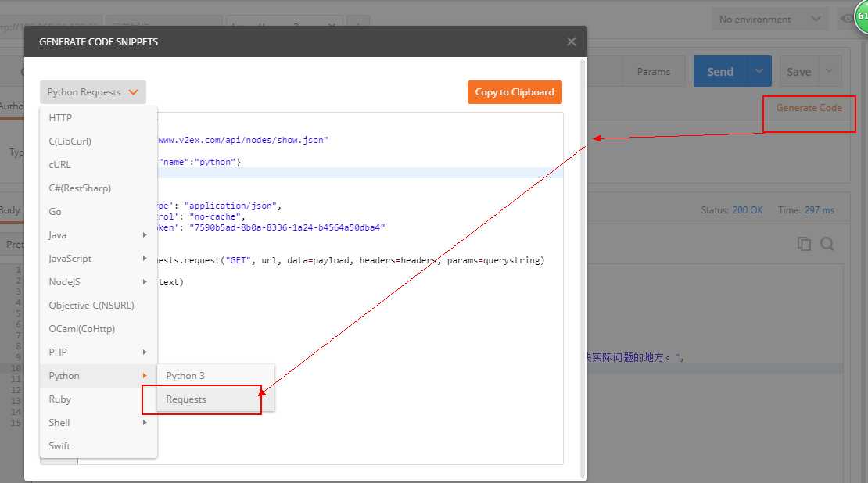868x483 pixels.
Task: Search the response with magnifier icon
Action: coord(827,244)
